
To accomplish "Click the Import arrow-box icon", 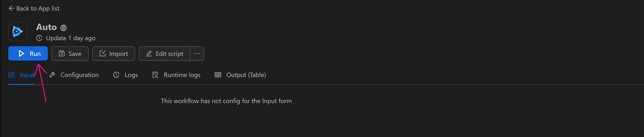I will pos(103,54).
